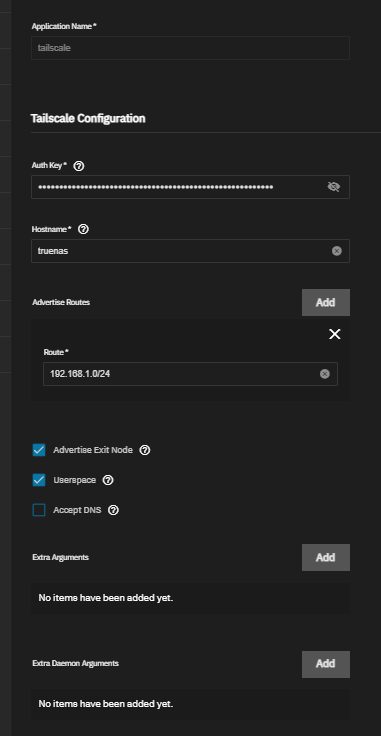Open the Auth Key help tooltip
The width and height of the screenshot is (381, 736).
(x=79, y=166)
